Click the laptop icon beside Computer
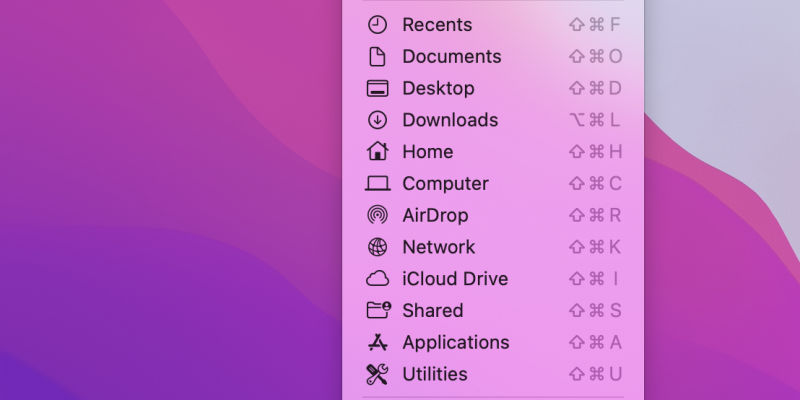Viewport: 800px width, 400px height. click(x=377, y=184)
